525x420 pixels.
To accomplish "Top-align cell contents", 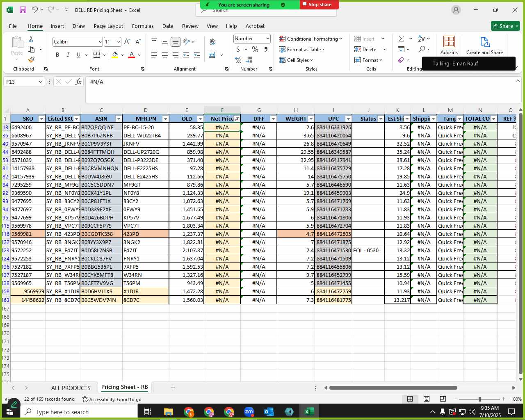I will click(154, 41).
